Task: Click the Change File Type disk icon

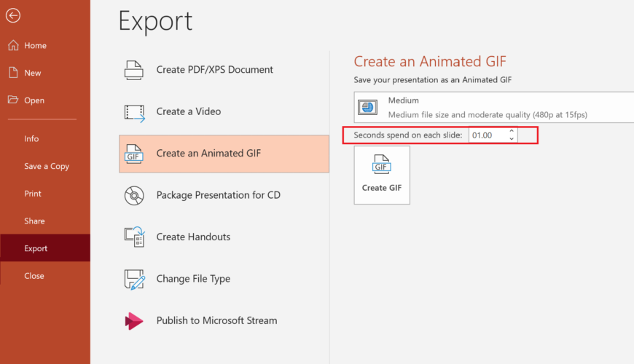Action: click(x=134, y=279)
